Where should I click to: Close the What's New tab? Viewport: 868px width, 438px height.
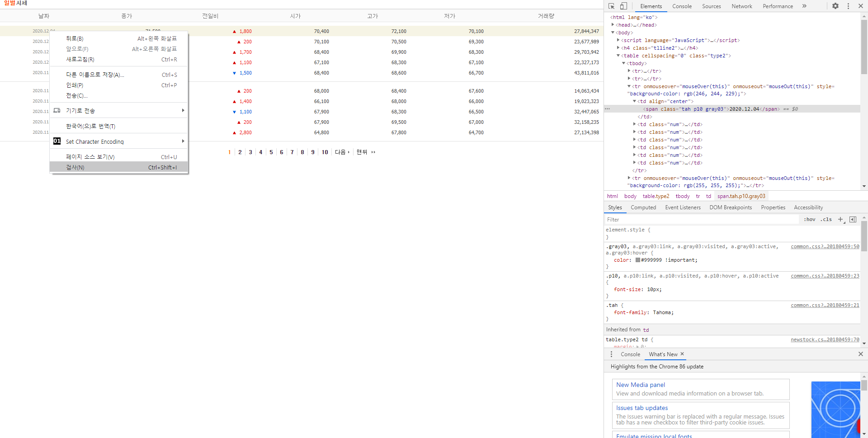tap(682, 354)
